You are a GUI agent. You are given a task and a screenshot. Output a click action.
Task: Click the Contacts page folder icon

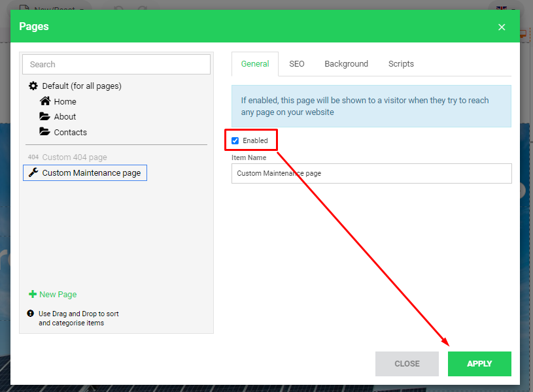pyautogui.click(x=44, y=132)
